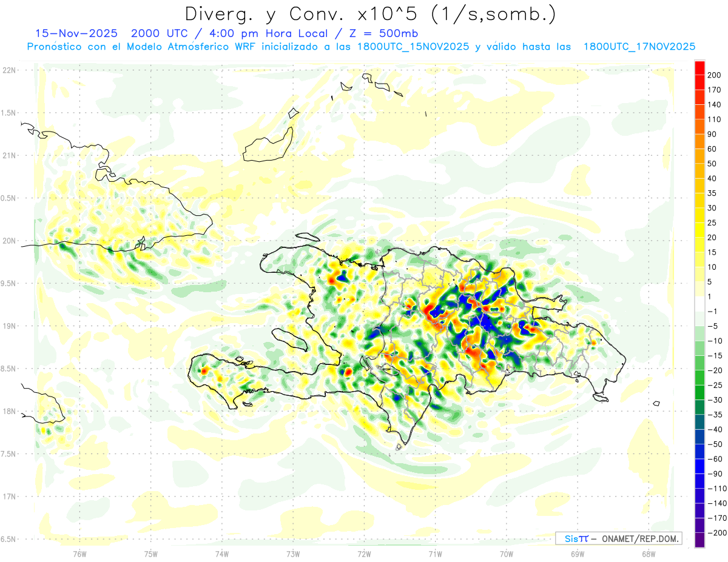Click the colorbar label '-20'
Screen dimensions: 728x562
point(716,370)
